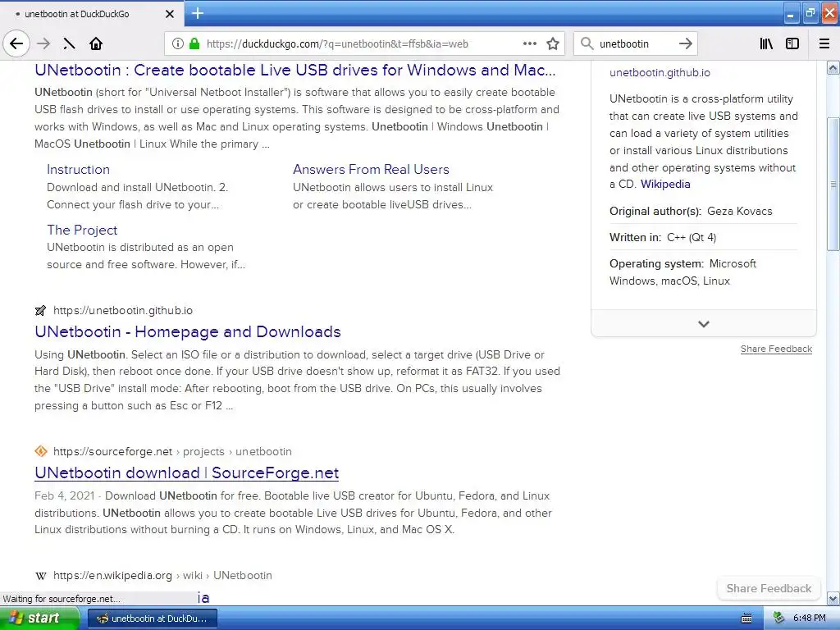Click Share Feedback under info panel

776,349
